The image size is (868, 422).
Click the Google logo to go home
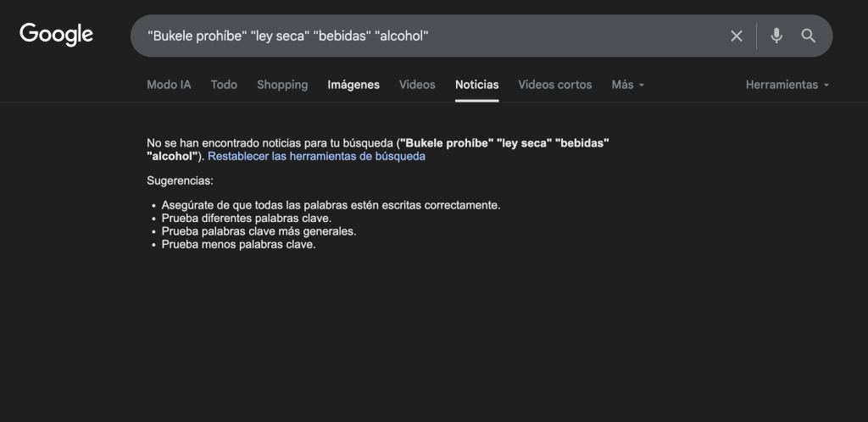point(56,35)
